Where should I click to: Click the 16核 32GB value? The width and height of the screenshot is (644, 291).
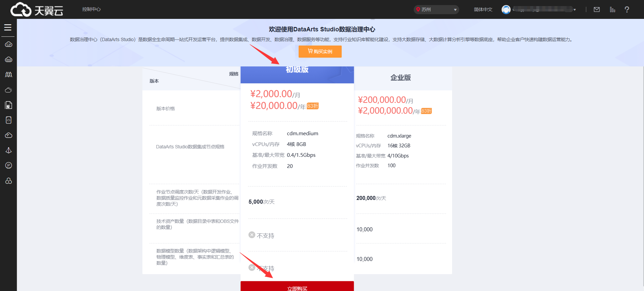(x=399, y=146)
